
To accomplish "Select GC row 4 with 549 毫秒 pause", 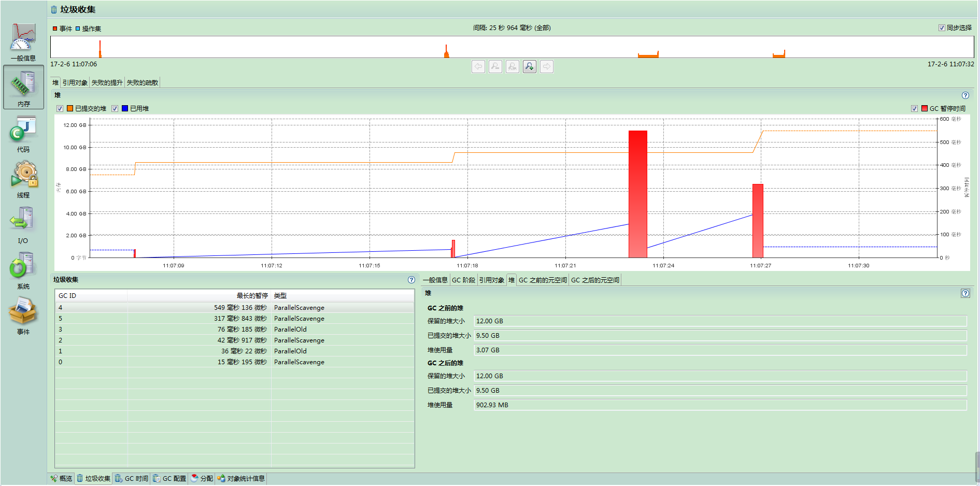I will click(x=235, y=308).
